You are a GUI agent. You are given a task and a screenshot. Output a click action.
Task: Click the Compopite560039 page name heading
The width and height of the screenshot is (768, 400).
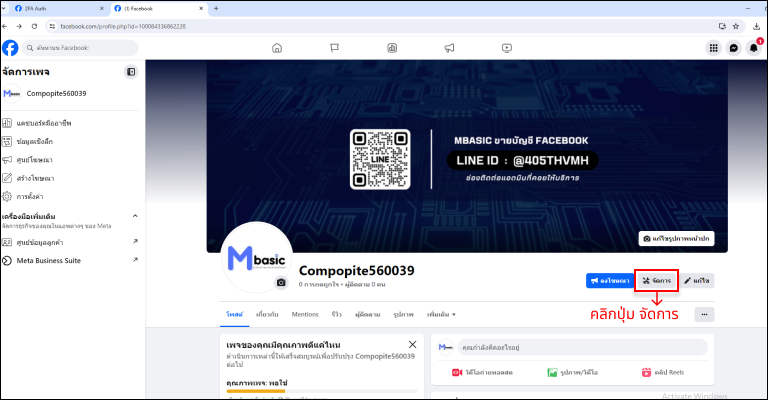(x=357, y=270)
